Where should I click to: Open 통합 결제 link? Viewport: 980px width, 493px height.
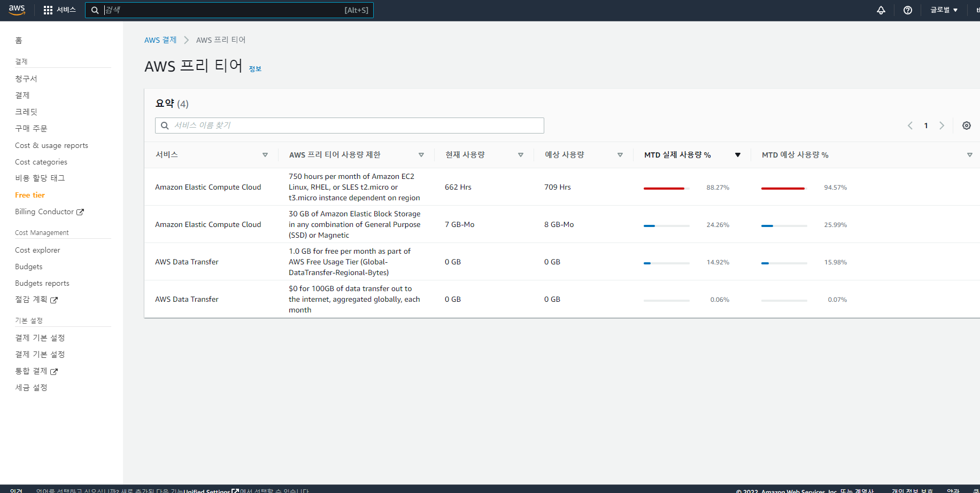(x=31, y=371)
